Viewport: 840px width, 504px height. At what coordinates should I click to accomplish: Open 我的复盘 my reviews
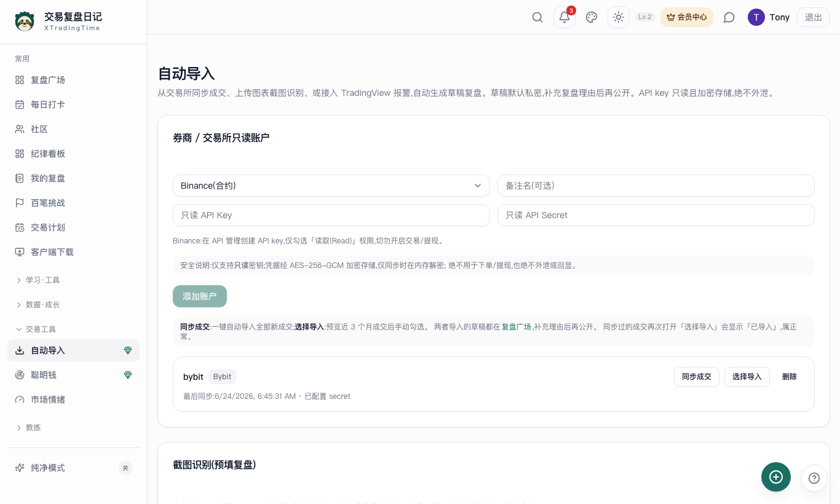73,178
